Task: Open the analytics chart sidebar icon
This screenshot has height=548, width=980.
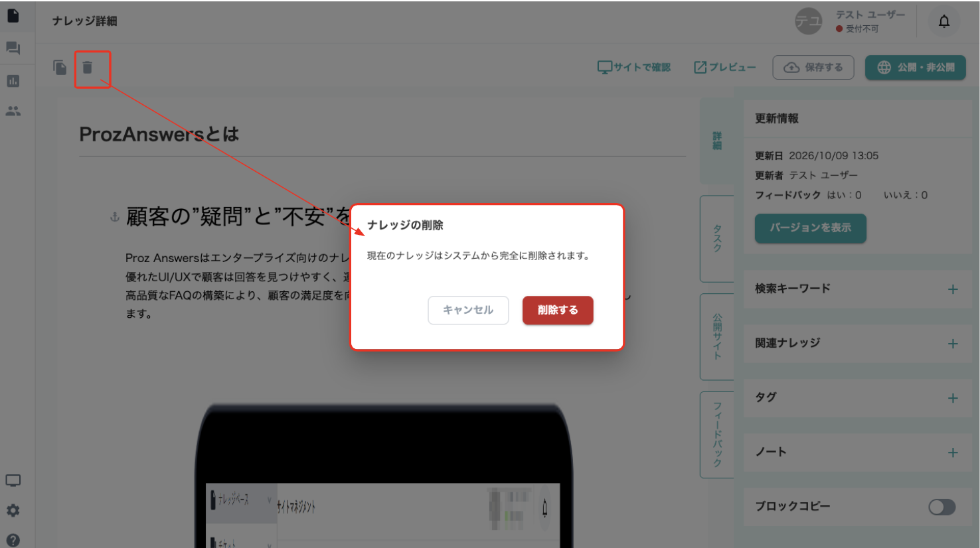Action: pyautogui.click(x=13, y=81)
